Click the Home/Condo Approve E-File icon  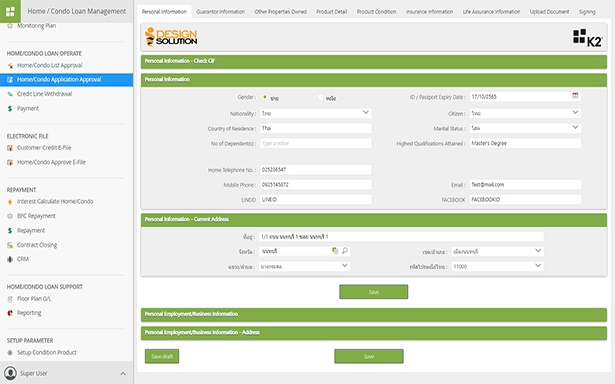pos(10,162)
